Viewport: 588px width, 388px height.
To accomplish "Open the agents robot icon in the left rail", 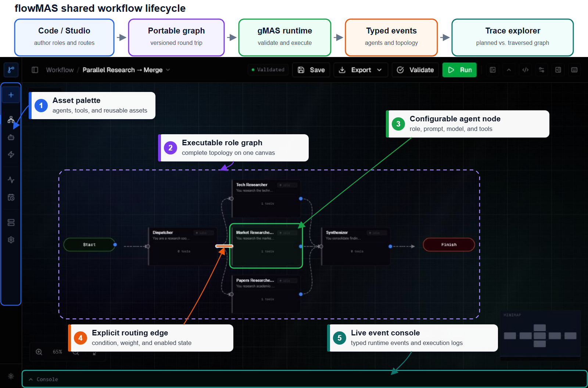I will click(11, 137).
